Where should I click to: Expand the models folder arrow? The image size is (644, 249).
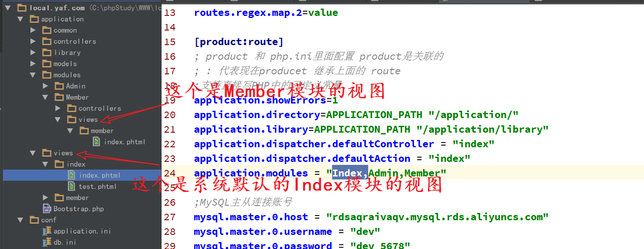pyautogui.click(x=33, y=64)
